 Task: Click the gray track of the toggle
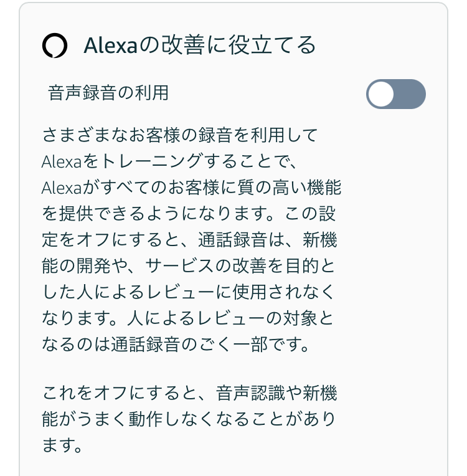point(410,94)
